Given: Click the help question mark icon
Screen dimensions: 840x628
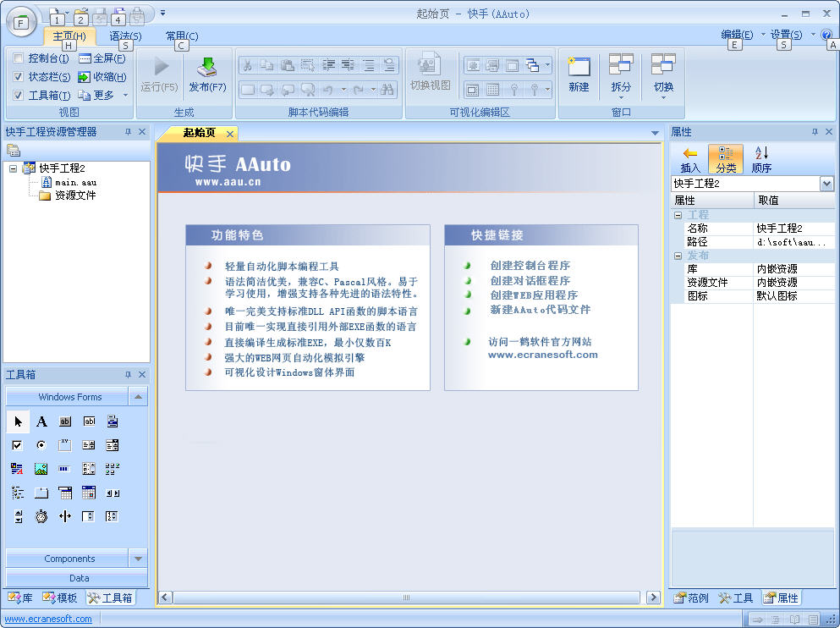Looking at the screenshot, I should click(x=826, y=36).
